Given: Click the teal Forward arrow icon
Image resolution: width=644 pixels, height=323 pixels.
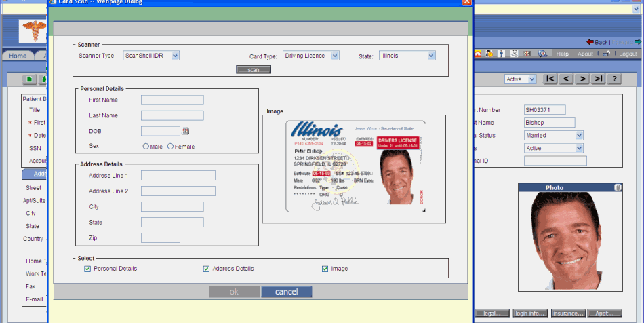Looking at the screenshot, I should (637, 42).
